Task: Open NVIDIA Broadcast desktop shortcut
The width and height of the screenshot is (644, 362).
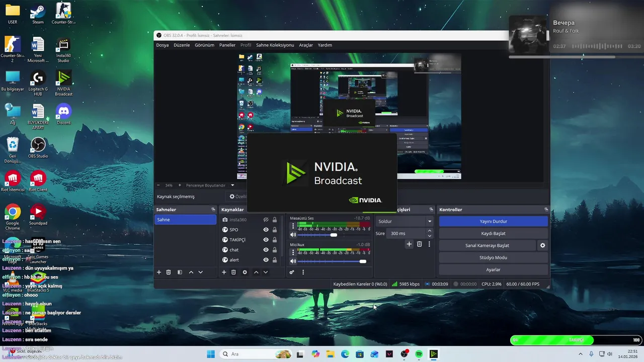Action: (x=63, y=83)
